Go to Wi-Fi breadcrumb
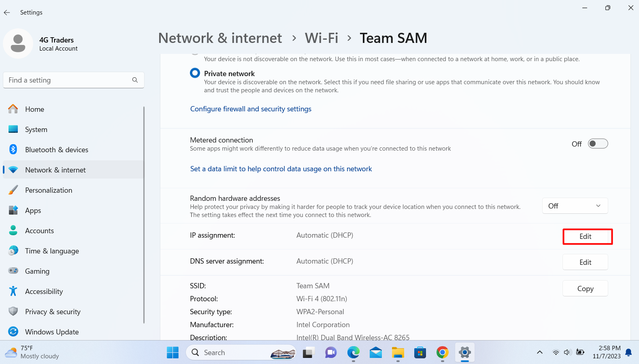Image resolution: width=639 pixels, height=364 pixels. coord(322,38)
